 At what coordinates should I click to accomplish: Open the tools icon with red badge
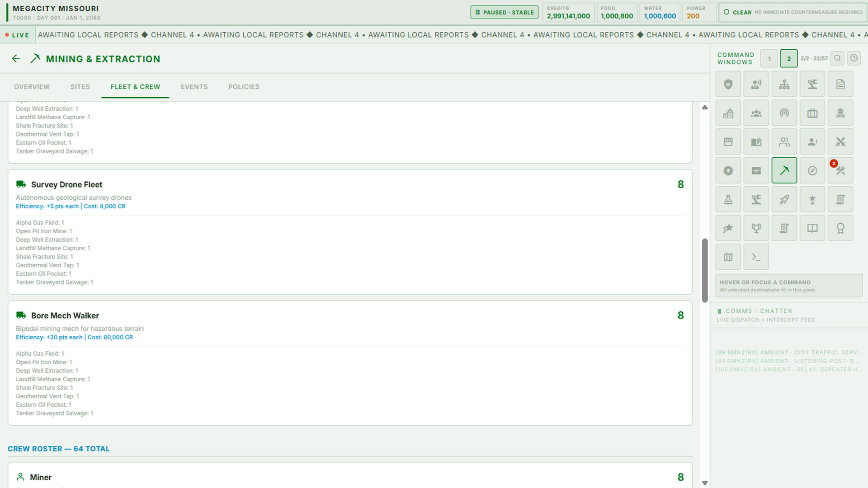[x=840, y=171]
